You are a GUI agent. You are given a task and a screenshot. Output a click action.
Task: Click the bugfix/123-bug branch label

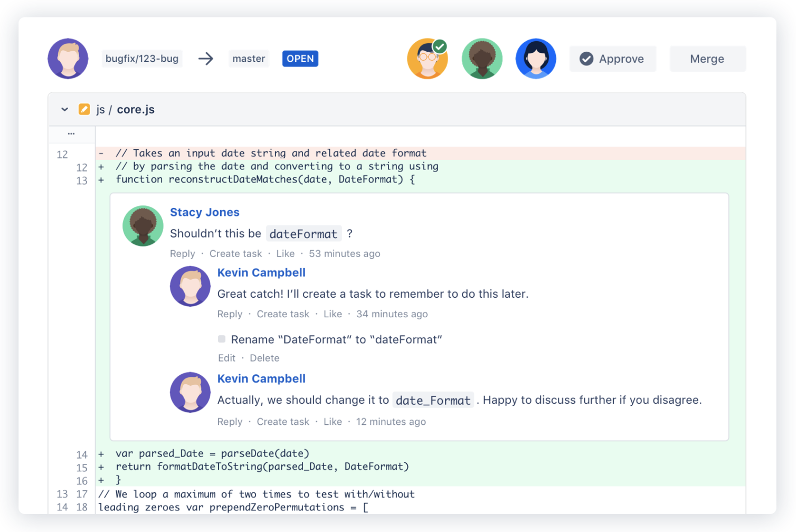(x=142, y=59)
